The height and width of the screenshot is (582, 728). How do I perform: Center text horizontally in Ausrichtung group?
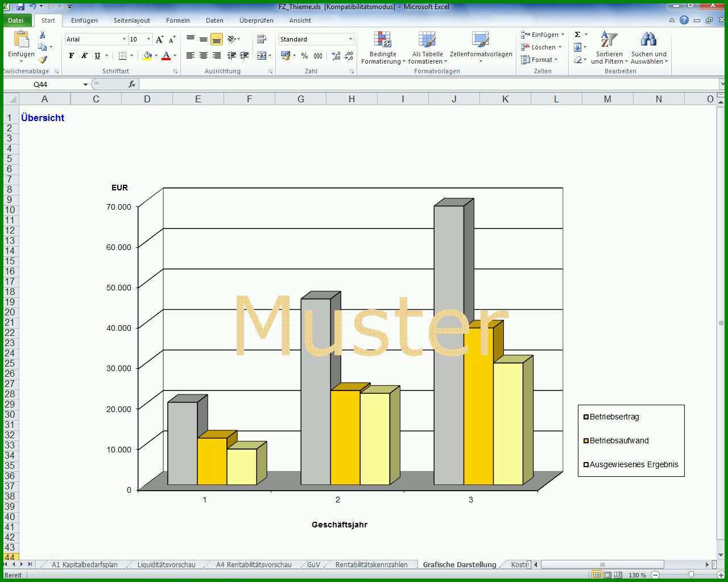[x=204, y=56]
